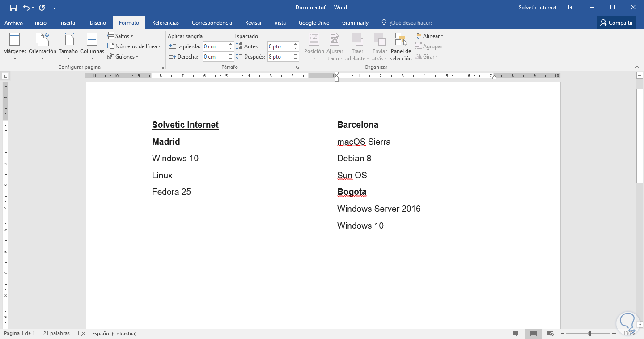Viewport: 644px width, 339px height.
Task: Click the Izquierda indent field
Action: pos(215,46)
